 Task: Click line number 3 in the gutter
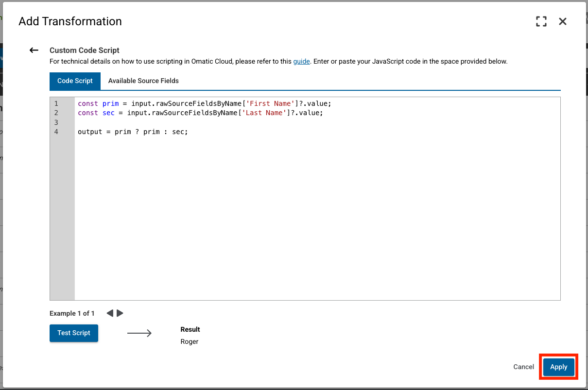click(56, 122)
